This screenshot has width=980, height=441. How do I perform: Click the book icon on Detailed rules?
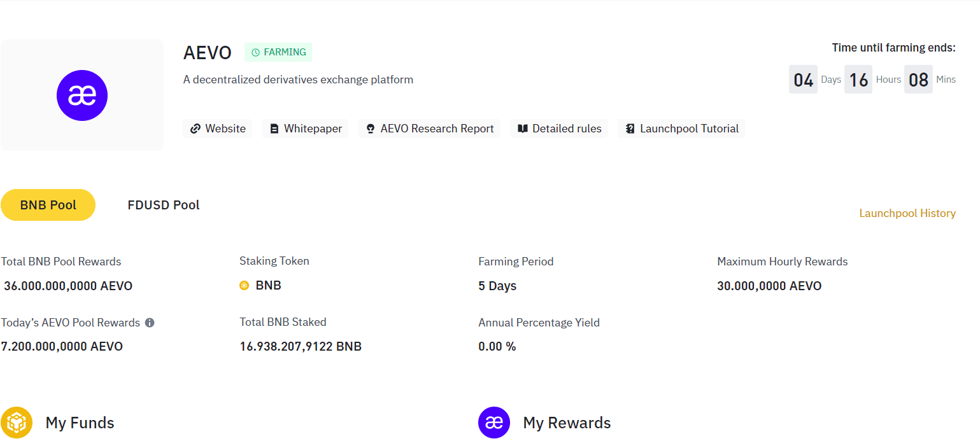522,129
